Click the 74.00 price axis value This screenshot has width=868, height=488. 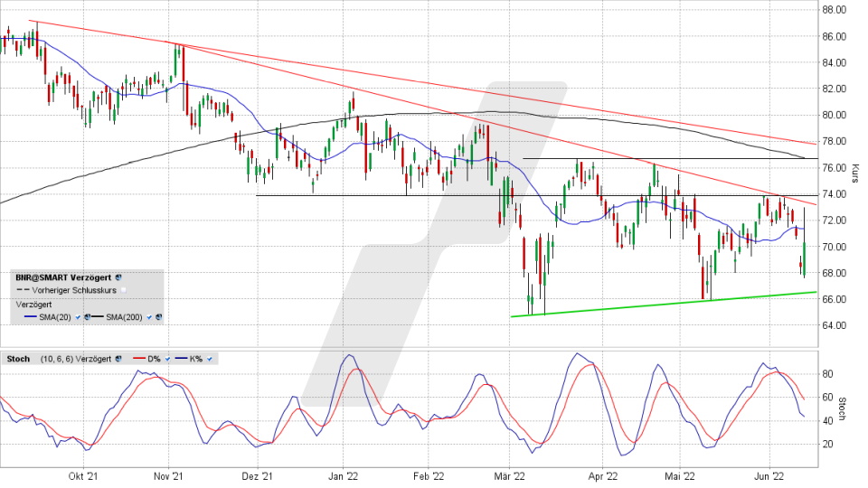834,194
